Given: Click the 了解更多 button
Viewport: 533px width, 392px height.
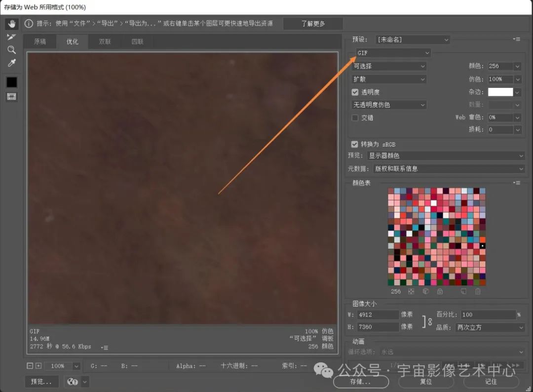Looking at the screenshot, I should 313,24.
